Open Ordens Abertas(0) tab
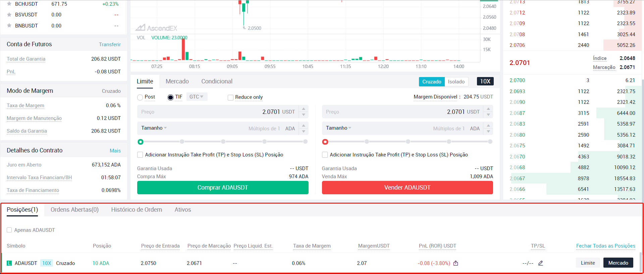Screen dimensions: 644x274 pyautogui.click(x=74, y=210)
